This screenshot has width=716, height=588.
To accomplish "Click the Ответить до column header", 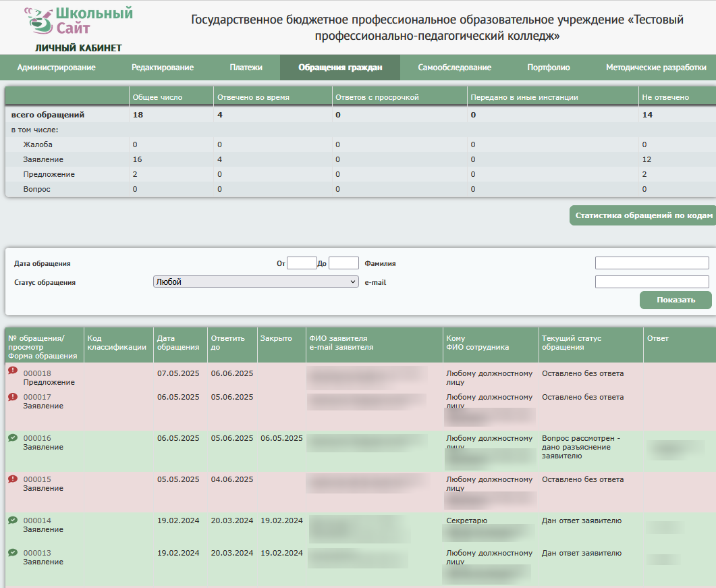I will coord(228,343).
